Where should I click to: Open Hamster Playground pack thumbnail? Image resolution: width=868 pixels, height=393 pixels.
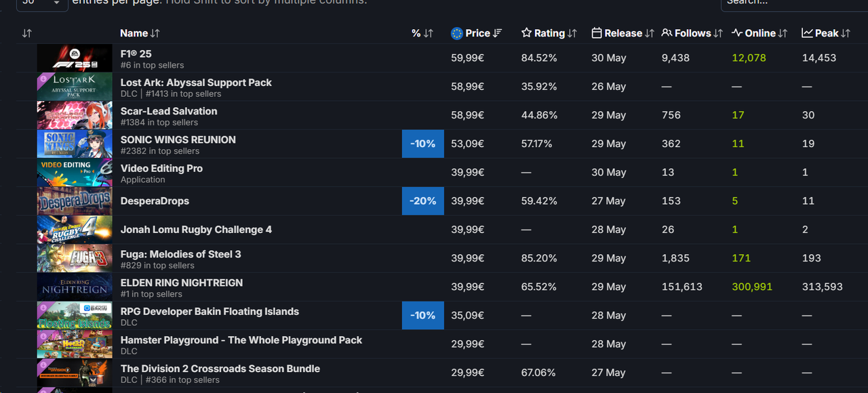(75, 344)
